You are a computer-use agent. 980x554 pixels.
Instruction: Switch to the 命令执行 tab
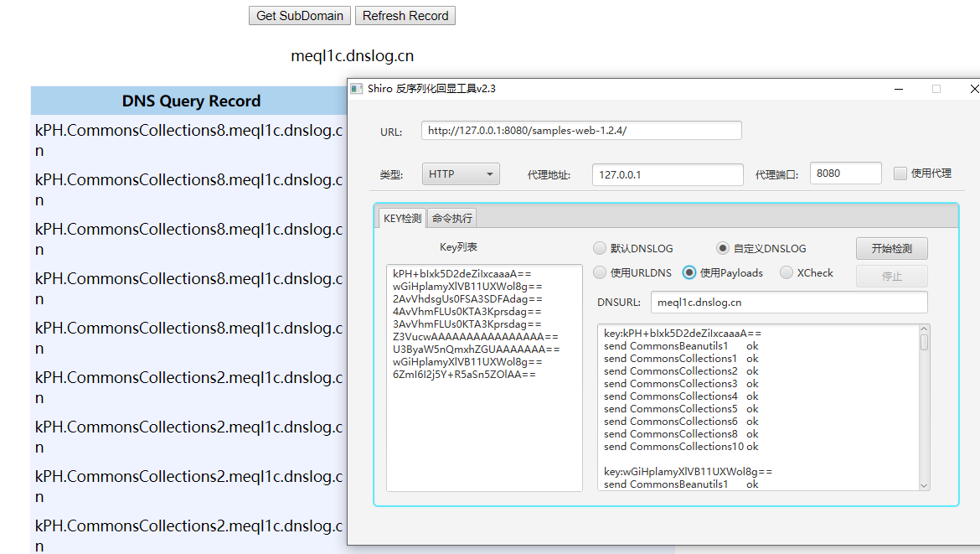click(x=451, y=218)
